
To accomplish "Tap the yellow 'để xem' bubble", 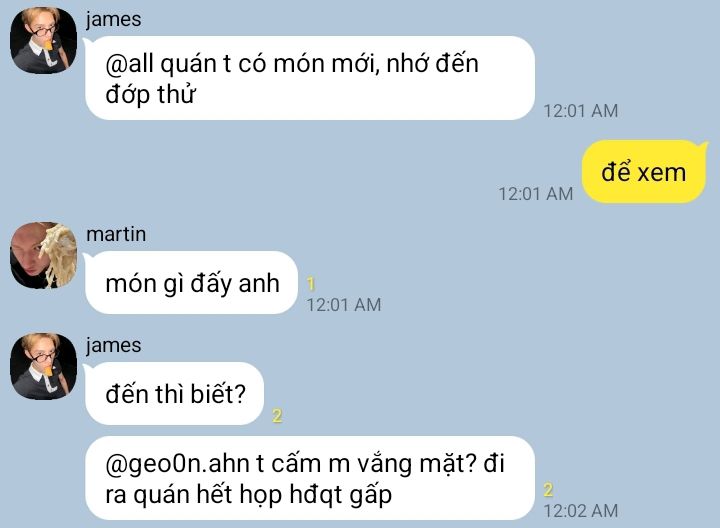I will (644, 172).
